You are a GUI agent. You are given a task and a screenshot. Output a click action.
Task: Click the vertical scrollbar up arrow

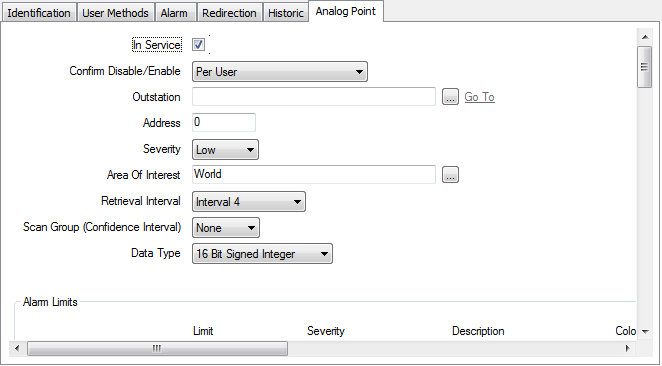pos(645,37)
